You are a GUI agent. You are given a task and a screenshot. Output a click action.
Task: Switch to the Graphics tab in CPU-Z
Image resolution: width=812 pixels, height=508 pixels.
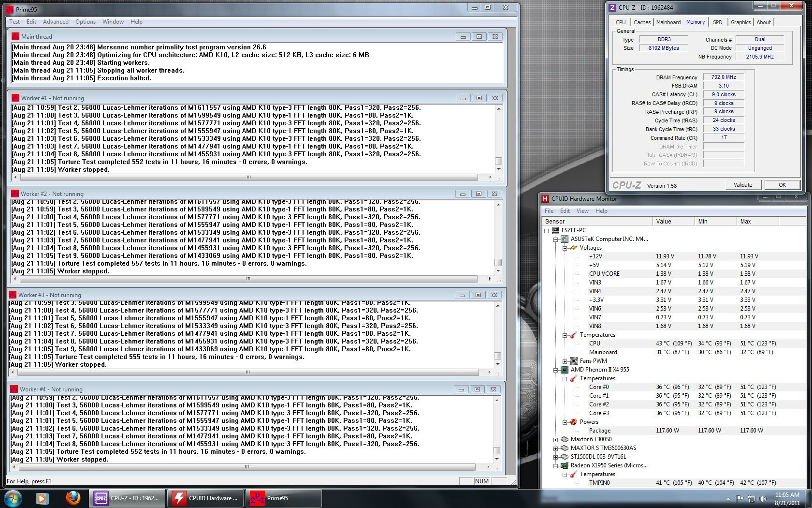pos(740,22)
